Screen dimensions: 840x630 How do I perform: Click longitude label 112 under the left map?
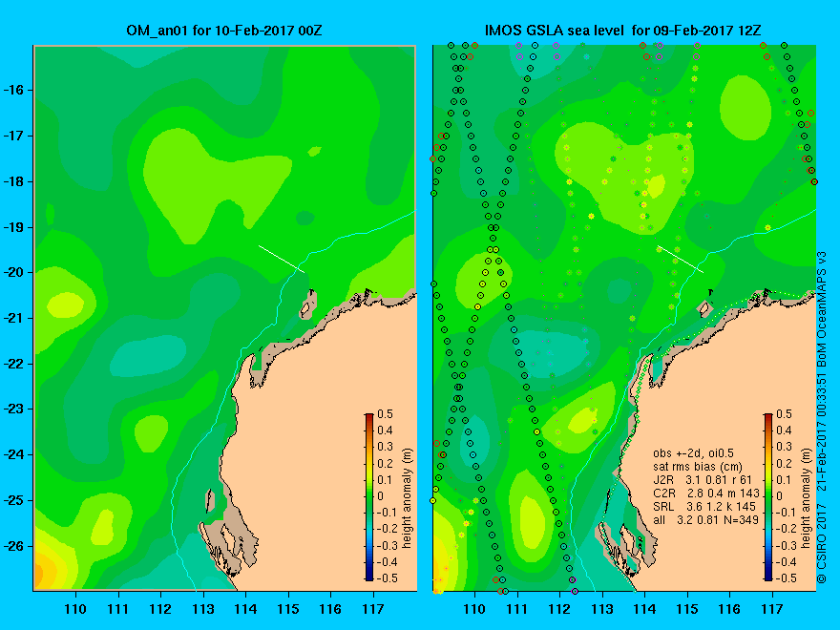coord(160,609)
